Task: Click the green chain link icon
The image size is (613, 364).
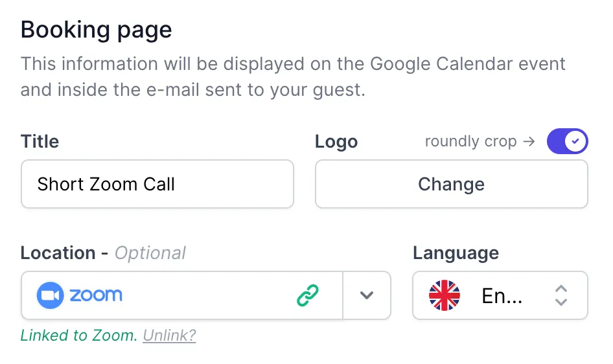Action: point(308,295)
